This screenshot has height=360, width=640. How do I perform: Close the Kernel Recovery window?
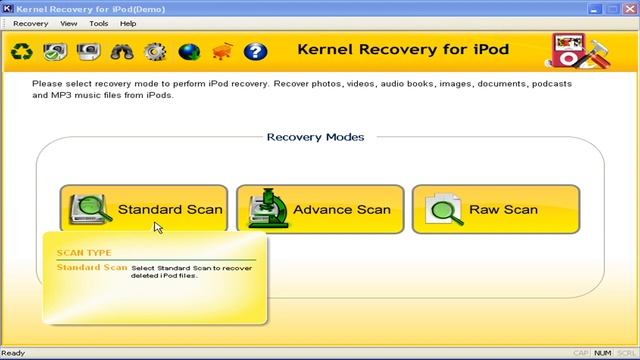point(630,9)
